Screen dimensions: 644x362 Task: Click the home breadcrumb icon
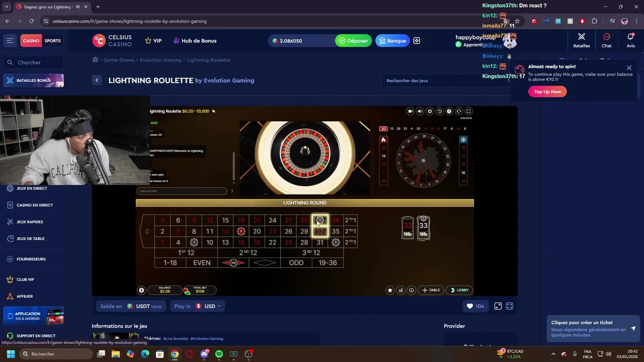[x=95, y=60]
